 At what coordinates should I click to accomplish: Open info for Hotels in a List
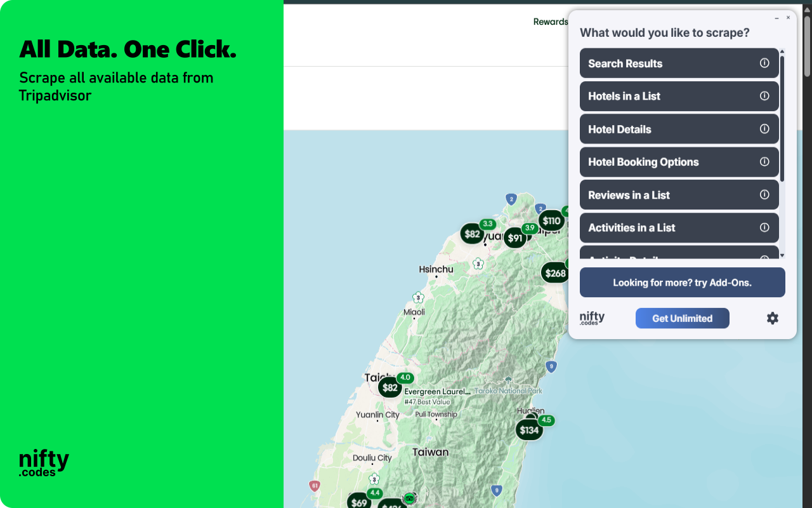(x=766, y=96)
